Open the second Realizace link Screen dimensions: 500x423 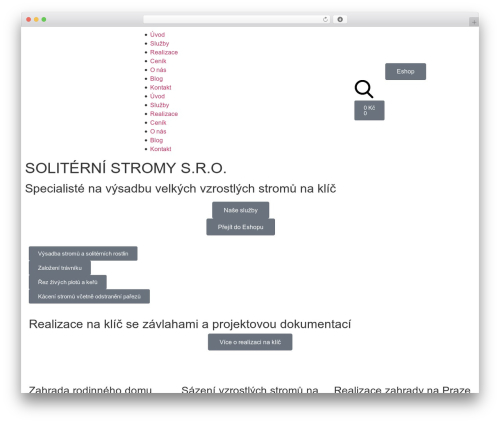tap(164, 114)
